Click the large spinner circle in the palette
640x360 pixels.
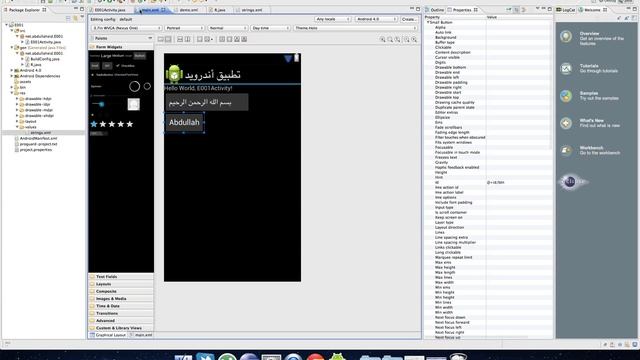tap(134, 86)
